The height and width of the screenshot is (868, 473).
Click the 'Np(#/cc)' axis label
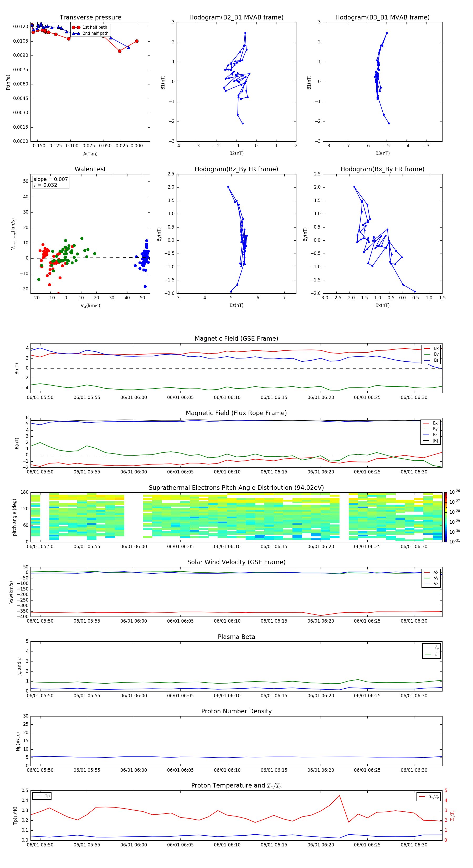pyautogui.click(x=18, y=741)
